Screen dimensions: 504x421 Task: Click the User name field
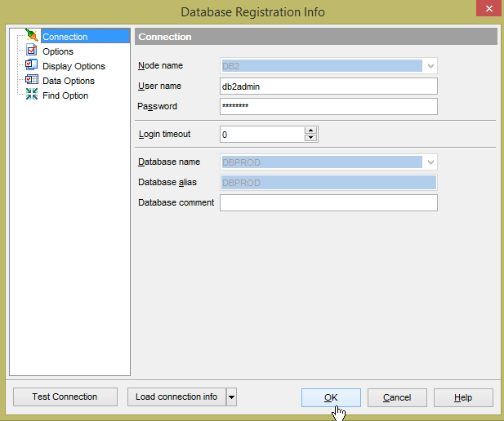tap(328, 86)
